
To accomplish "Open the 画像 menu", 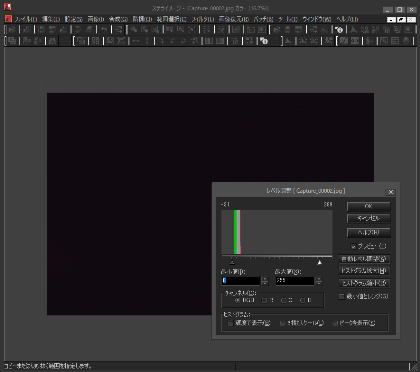I will pyautogui.click(x=96, y=19).
